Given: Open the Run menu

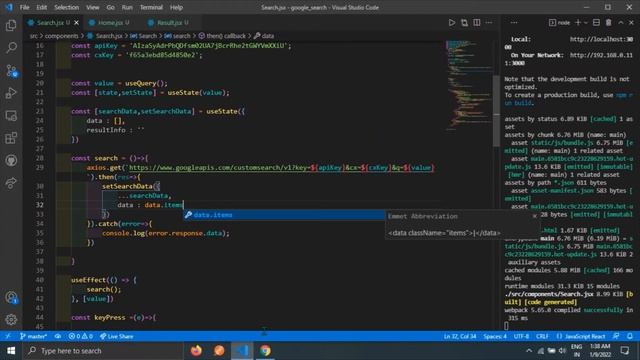Looking at the screenshot, I should coord(127,7).
